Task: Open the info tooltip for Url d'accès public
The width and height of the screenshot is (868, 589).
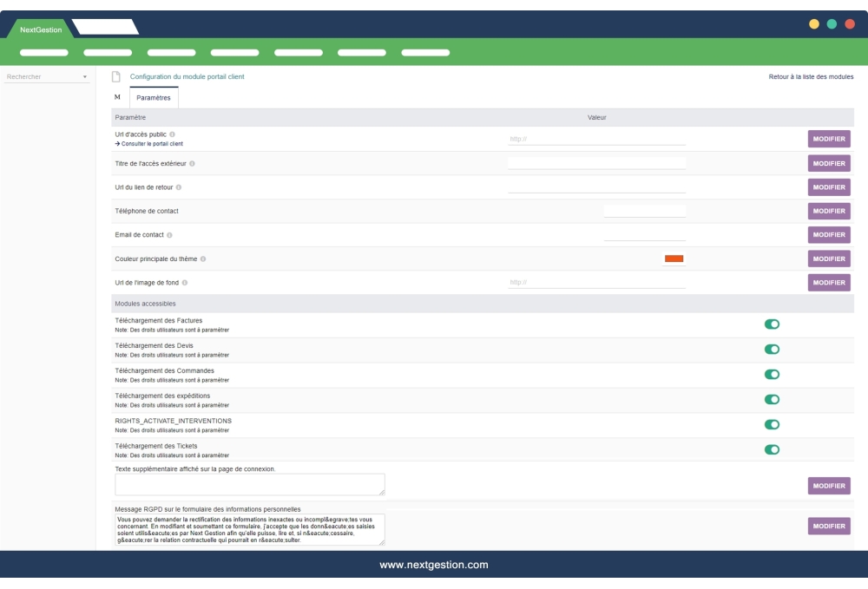Action: [x=174, y=134]
